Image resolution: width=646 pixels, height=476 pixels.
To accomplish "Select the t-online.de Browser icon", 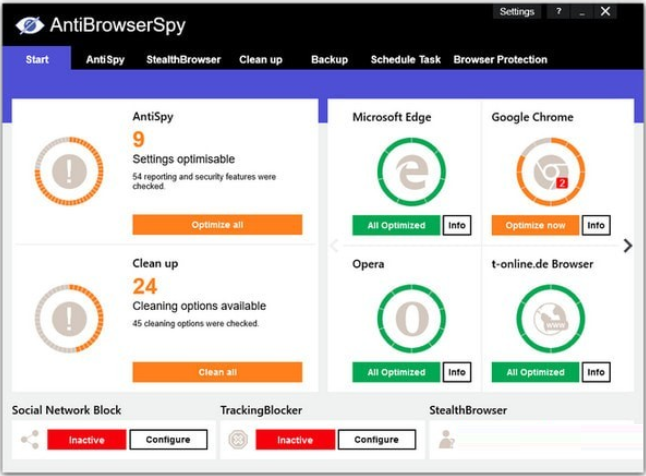I will coord(550,318).
